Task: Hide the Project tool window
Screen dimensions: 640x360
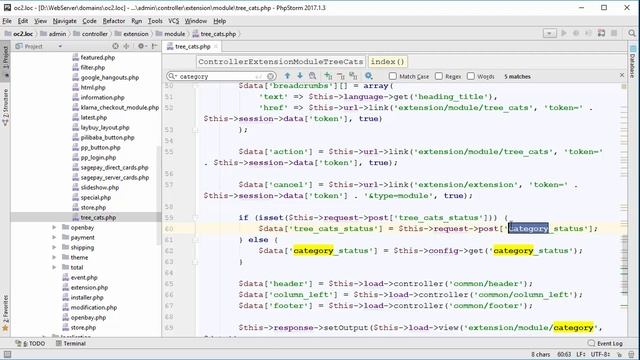Action: tap(155, 46)
